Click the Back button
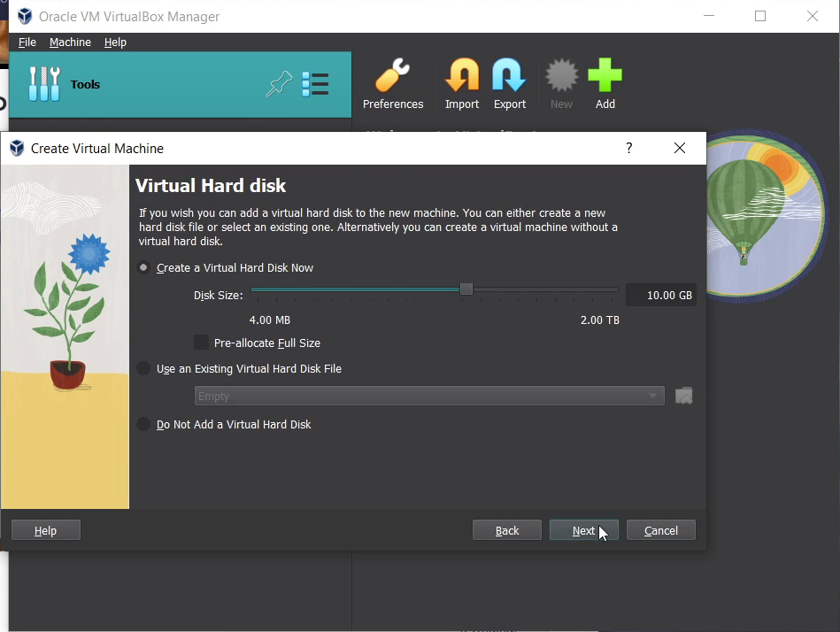This screenshot has height=632, width=840. point(507,530)
